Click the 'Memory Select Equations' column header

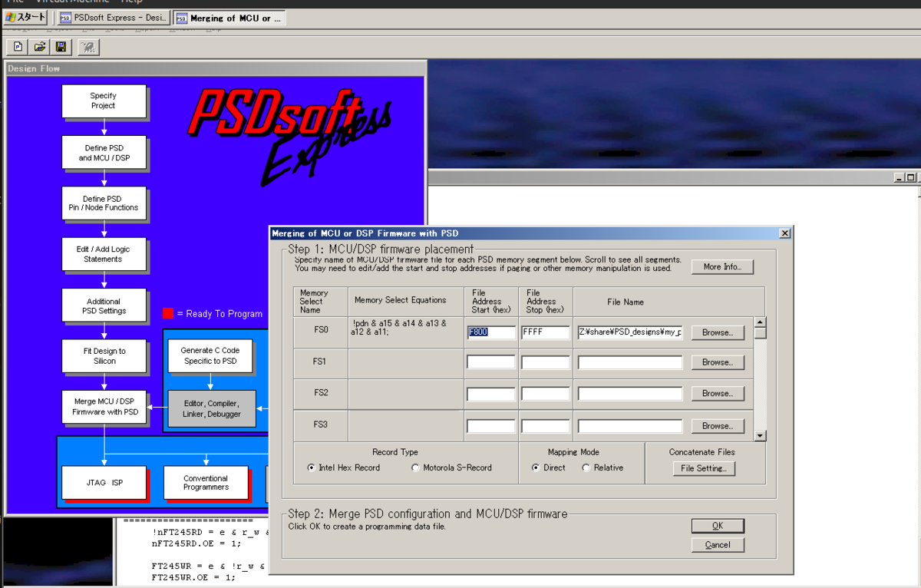tap(400, 300)
